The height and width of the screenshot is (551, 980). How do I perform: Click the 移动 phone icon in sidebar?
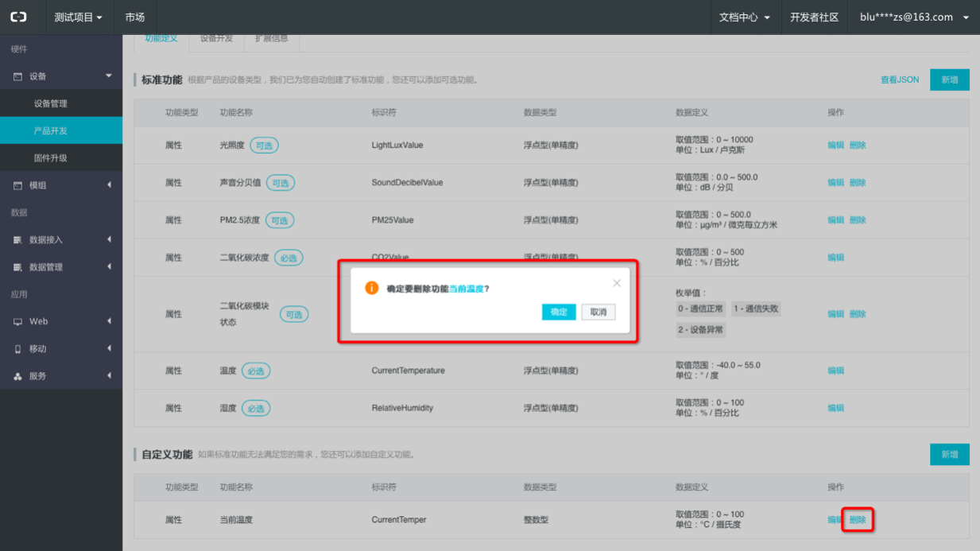(x=17, y=349)
